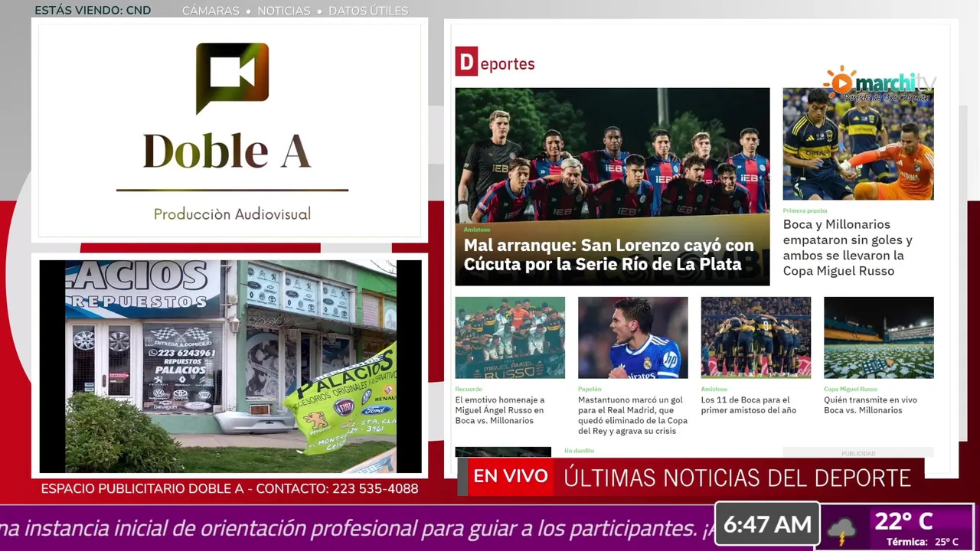Click the ESPACIO PUBLICITARIO DOBLE A contact text
980x551 pixels.
[230, 488]
